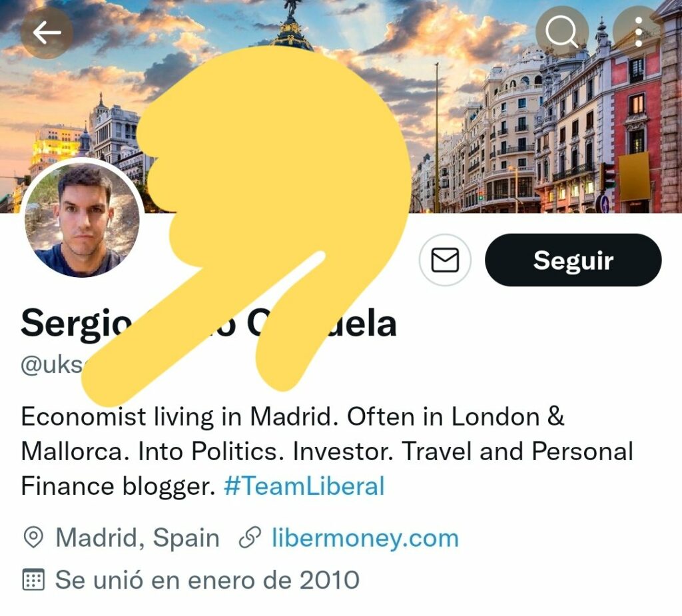This screenshot has height=616, width=682.
Task: Click the display name starting with Sergio
Action: point(208,324)
